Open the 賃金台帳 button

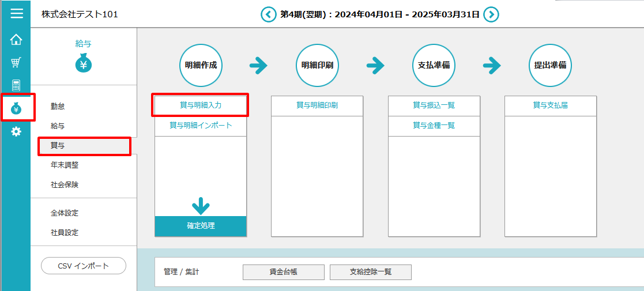[x=283, y=272]
